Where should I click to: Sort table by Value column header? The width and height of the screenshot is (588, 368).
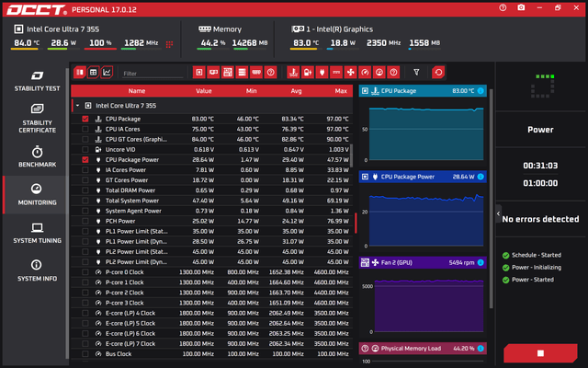[x=204, y=91]
